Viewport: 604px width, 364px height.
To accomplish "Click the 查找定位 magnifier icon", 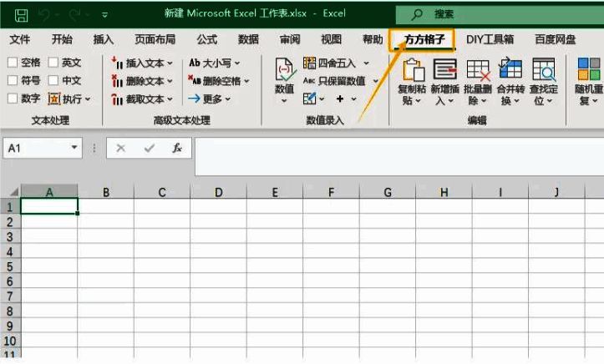I will pos(544,69).
